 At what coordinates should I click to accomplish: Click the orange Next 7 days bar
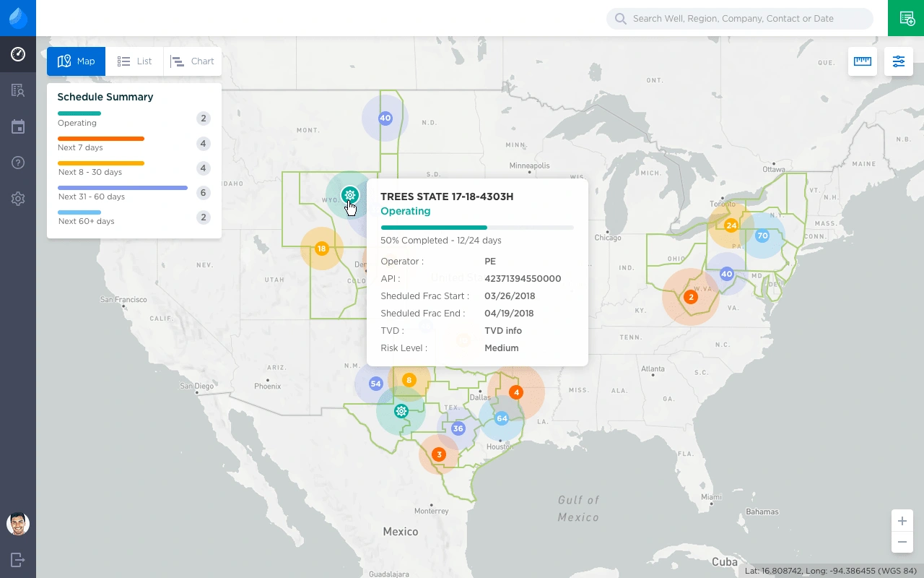click(x=101, y=138)
